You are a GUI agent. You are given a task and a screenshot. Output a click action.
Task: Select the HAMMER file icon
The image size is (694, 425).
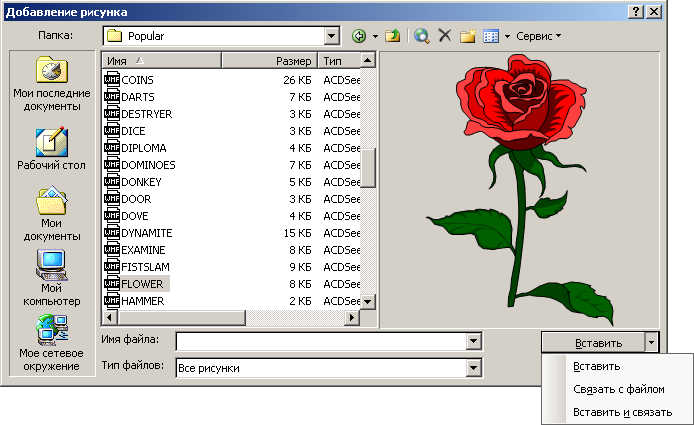click(112, 301)
